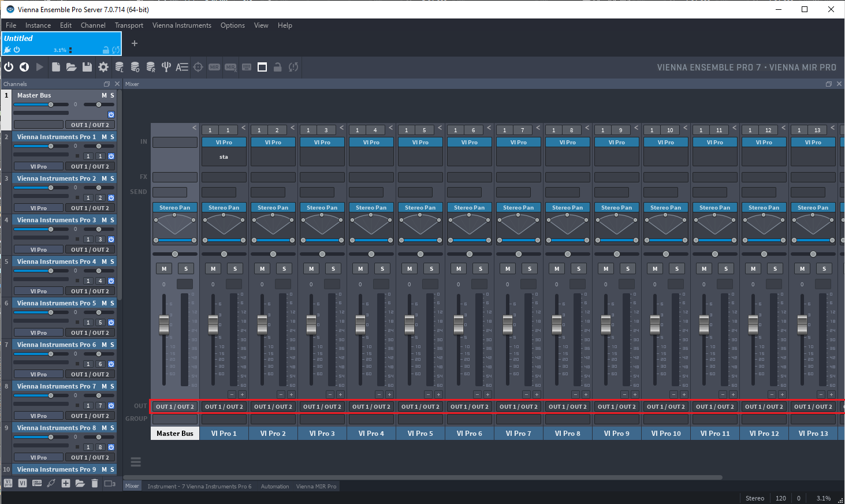This screenshot has height=504, width=845.
Task: Click the panic speaker icon in toolbar
Action: tap(24, 67)
